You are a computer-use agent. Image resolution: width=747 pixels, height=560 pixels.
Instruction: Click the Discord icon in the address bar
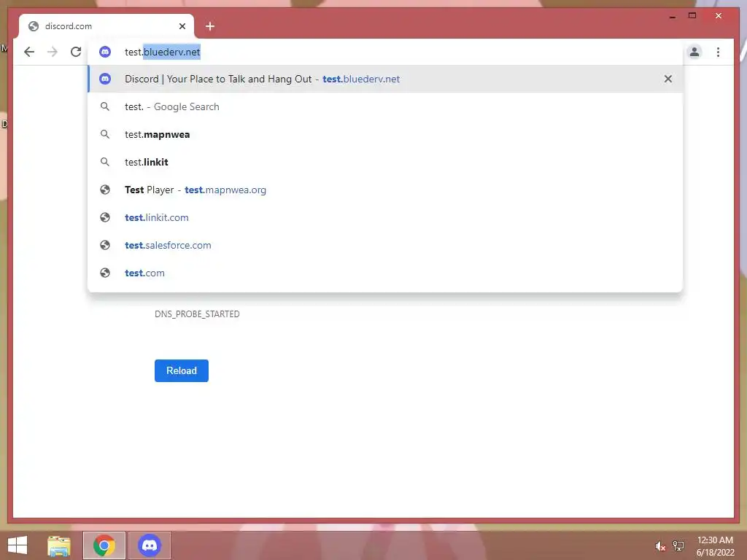point(105,52)
